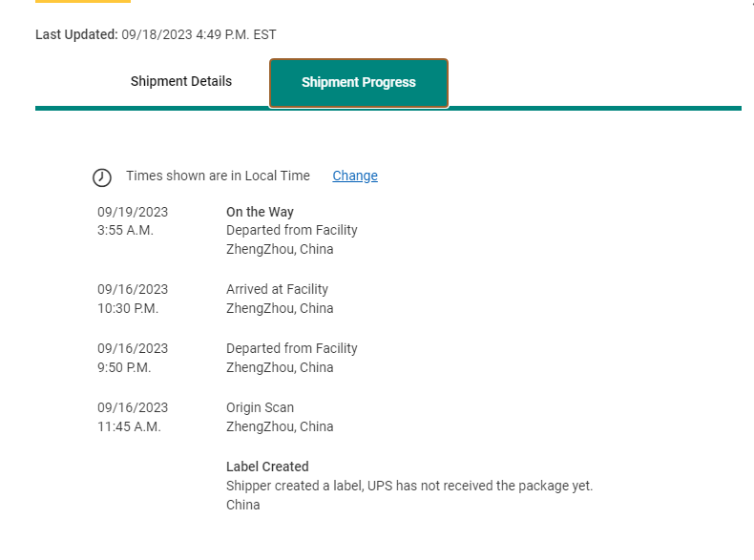Click the yellow bar above Last Updated
The height and width of the screenshot is (560, 754).
83,1
